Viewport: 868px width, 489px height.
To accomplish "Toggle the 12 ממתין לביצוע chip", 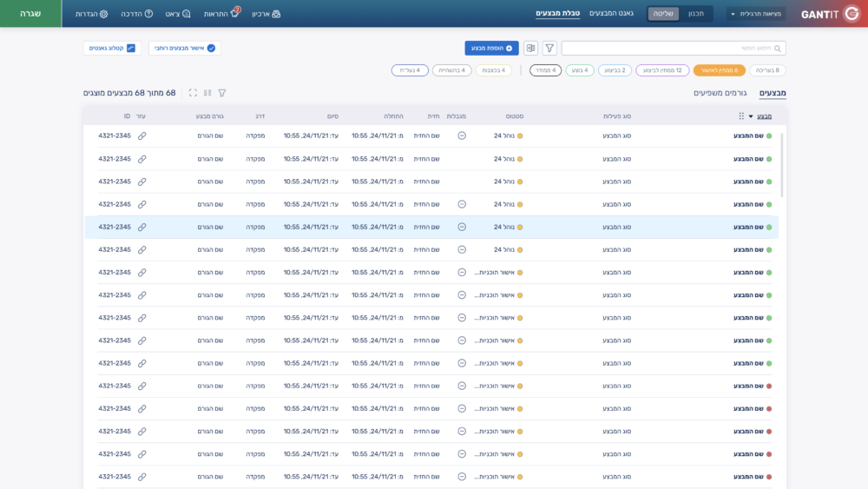I will (662, 70).
